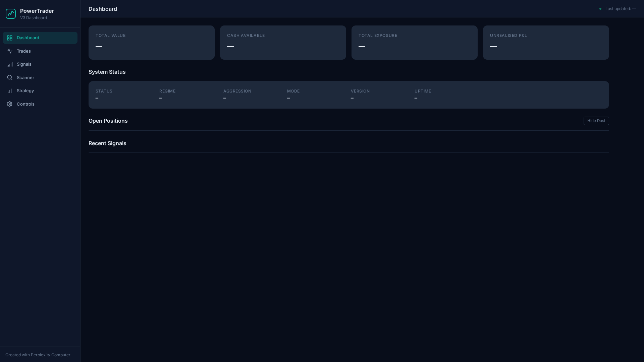Click the Trades pulse icon

(x=10, y=51)
